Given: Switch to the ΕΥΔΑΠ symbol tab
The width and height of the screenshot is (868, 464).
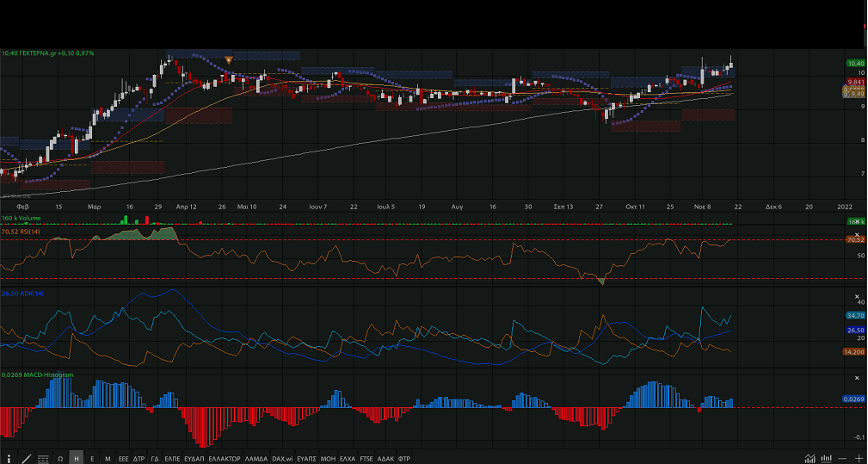Looking at the screenshot, I should click(x=194, y=459).
